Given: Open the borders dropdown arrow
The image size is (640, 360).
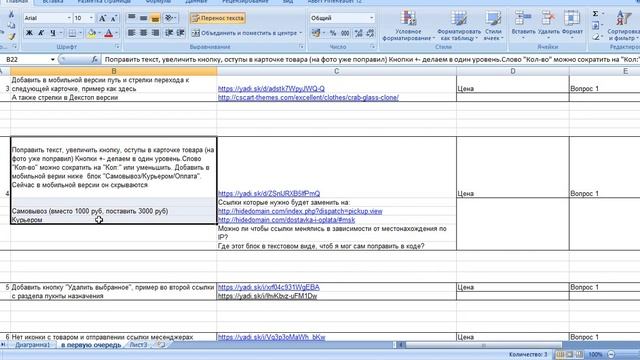Looking at the screenshot, I should point(80,33).
